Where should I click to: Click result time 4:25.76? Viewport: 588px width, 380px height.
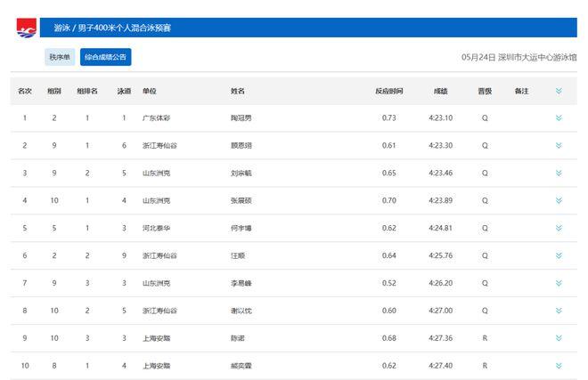coord(441,255)
